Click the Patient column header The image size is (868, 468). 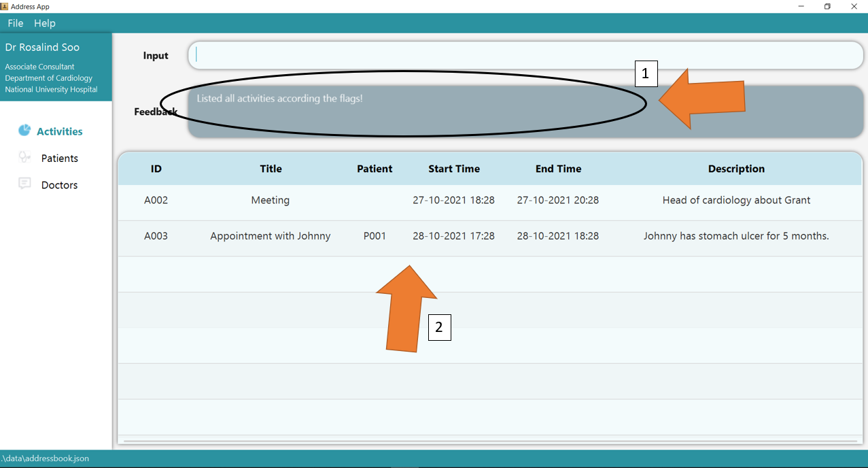[x=375, y=169]
